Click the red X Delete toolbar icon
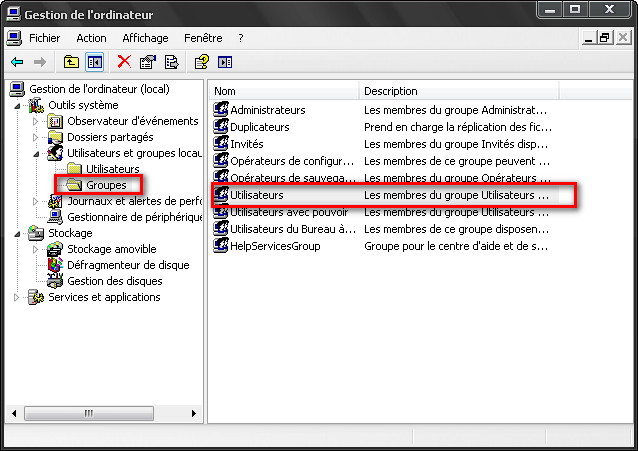Viewport: 638px width, 451px height. 124,62
